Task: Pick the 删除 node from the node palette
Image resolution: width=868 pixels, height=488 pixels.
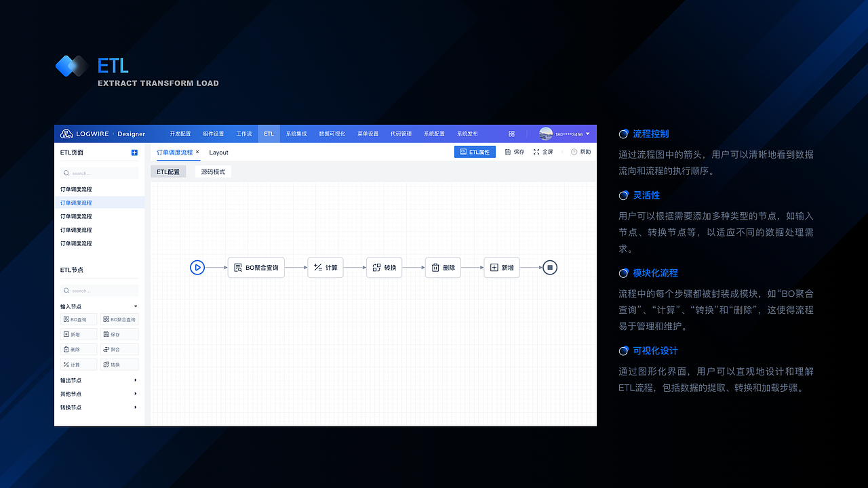Action: [x=79, y=350]
